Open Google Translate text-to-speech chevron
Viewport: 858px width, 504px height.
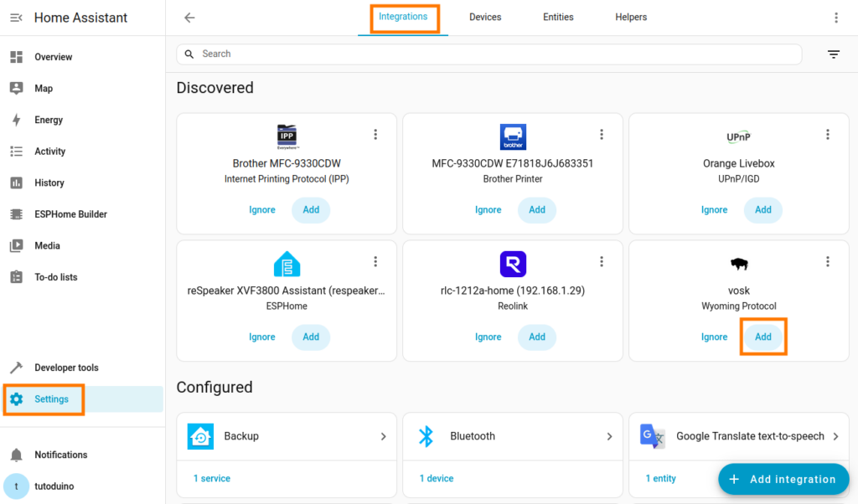835,436
